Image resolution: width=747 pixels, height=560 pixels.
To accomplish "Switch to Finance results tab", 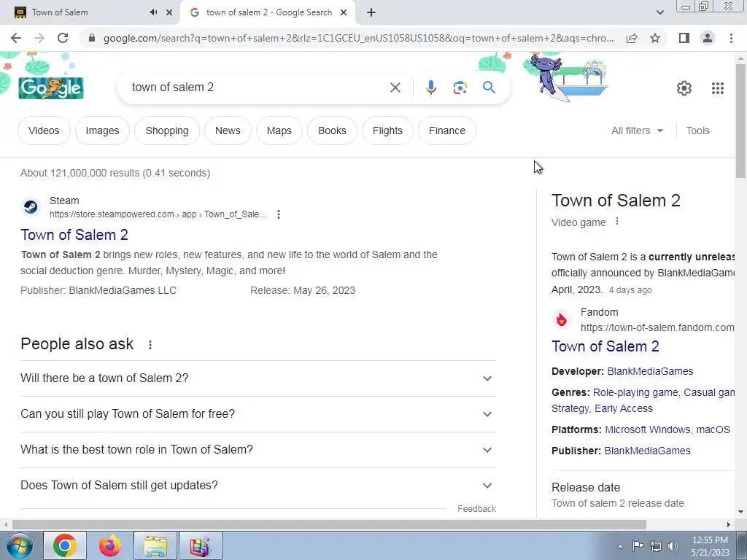I will (x=447, y=131).
